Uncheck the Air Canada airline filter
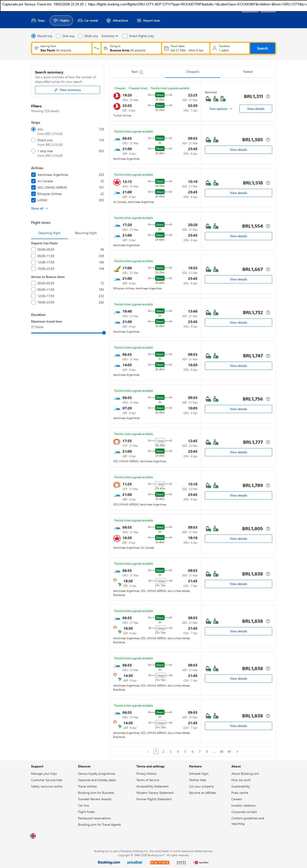This screenshot has height=868, width=307. click(33, 181)
